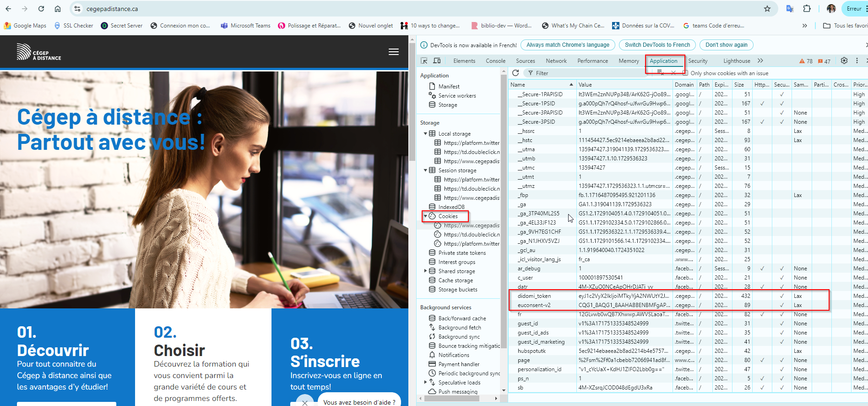The image size is (868, 406).
Task: Click the 'Don't show again' button
Action: 726,45
